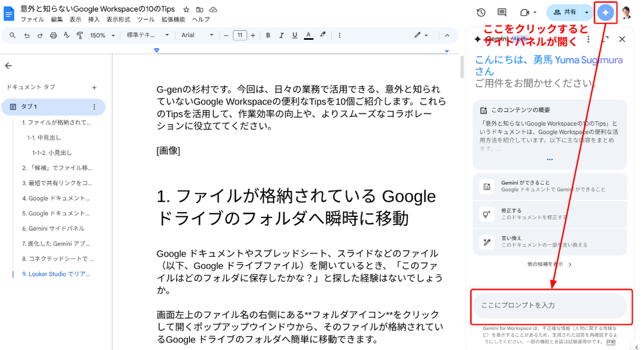
Task: Open the 150% zoom dropdown
Action: (x=103, y=35)
